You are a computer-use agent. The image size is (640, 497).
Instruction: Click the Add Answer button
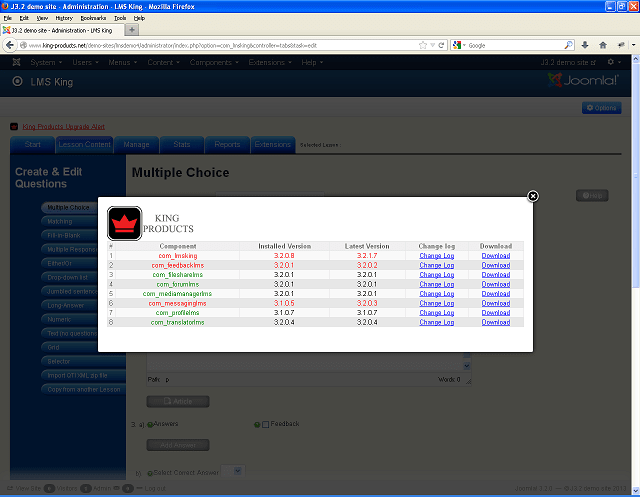178,445
